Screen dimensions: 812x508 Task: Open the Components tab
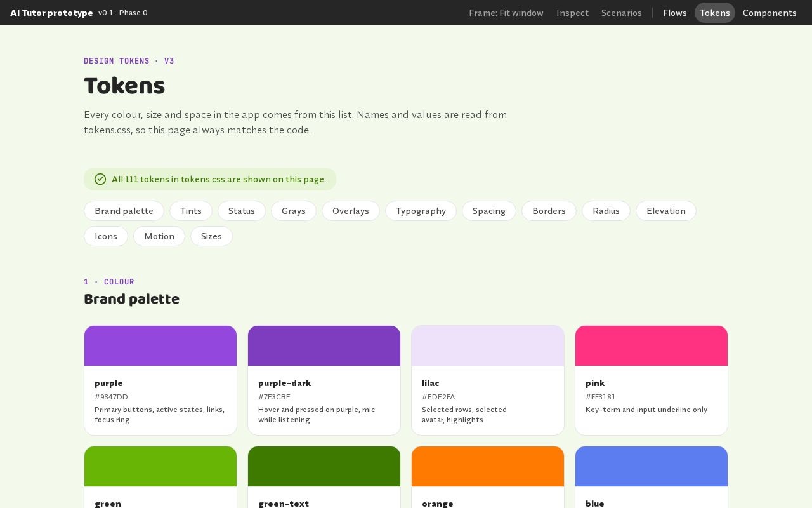[x=769, y=13]
